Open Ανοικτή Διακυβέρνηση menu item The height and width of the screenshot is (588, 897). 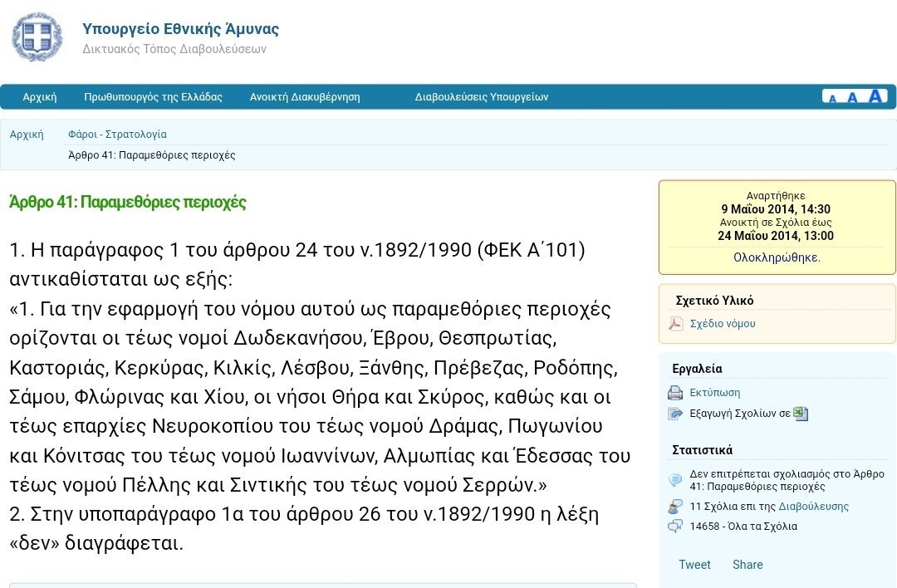pyautogui.click(x=305, y=96)
